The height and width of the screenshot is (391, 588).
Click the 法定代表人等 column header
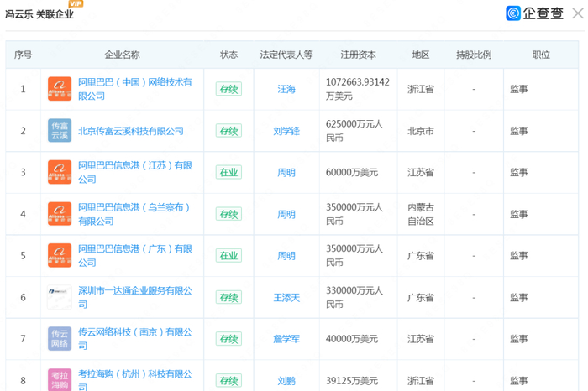pyautogui.click(x=286, y=55)
